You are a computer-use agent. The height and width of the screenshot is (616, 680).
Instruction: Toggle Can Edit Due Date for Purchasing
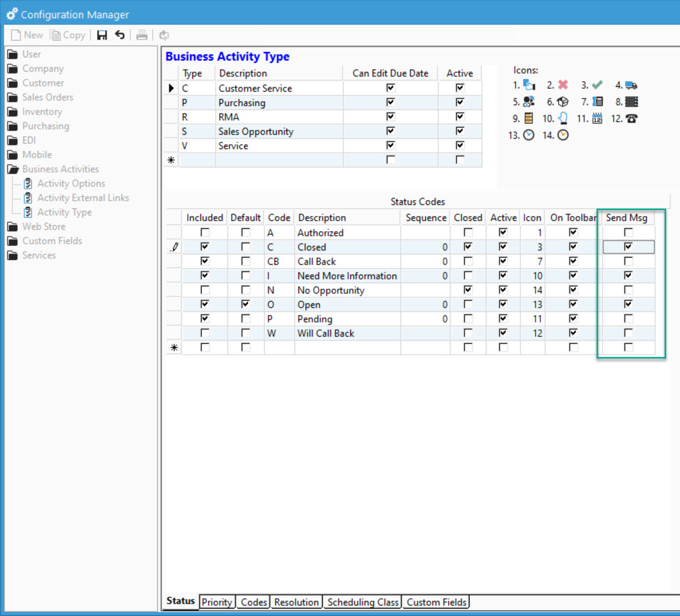(x=391, y=102)
